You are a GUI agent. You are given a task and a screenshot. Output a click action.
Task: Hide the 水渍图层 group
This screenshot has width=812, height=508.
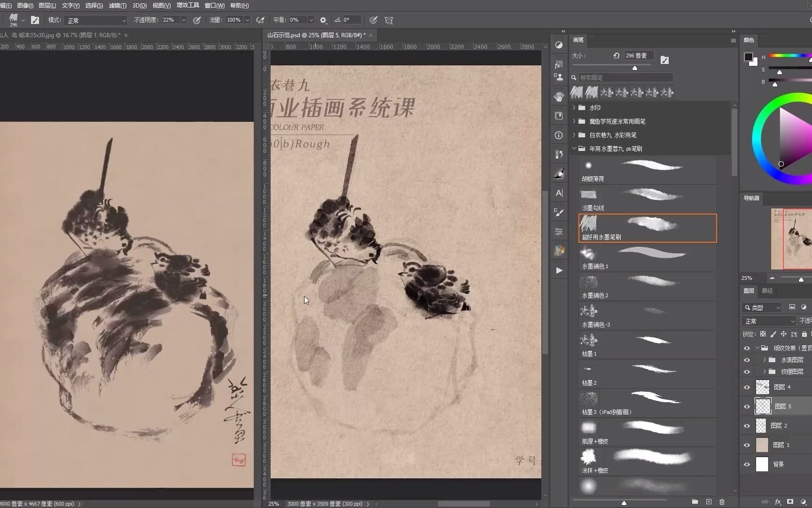[747, 360]
